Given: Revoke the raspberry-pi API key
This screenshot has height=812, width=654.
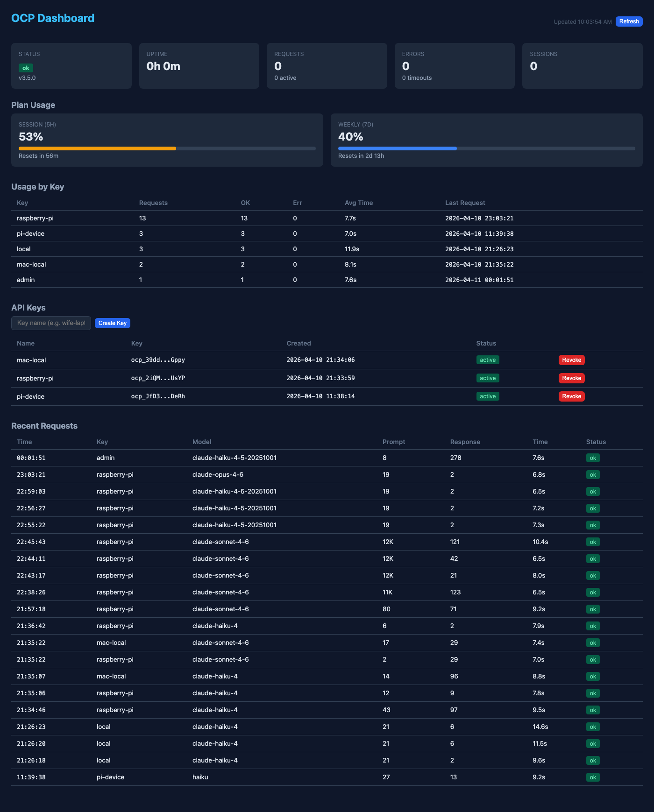Looking at the screenshot, I should 571,378.
